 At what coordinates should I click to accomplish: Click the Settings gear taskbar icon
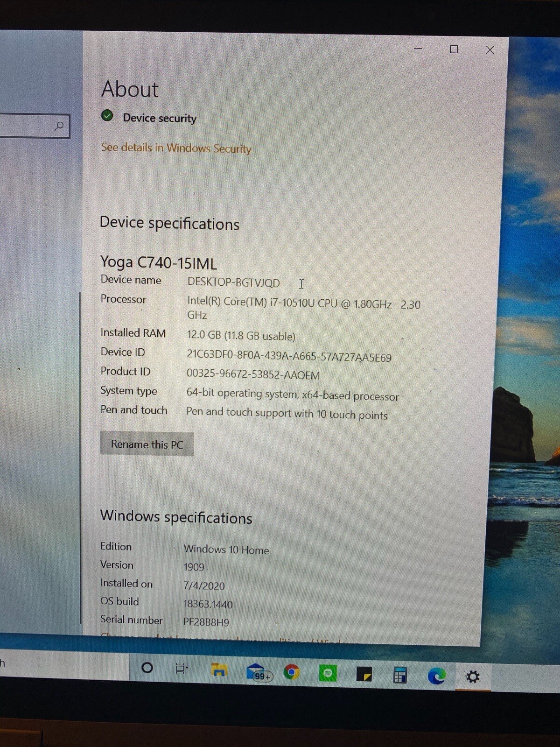click(x=473, y=677)
